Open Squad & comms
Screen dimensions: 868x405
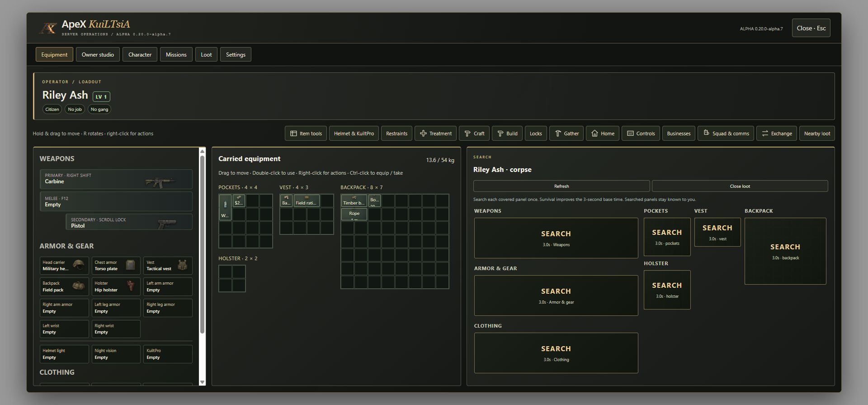click(x=726, y=133)
